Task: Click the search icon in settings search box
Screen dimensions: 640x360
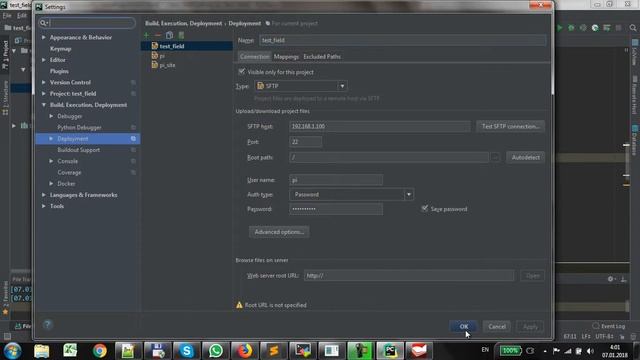Action: 43,23
